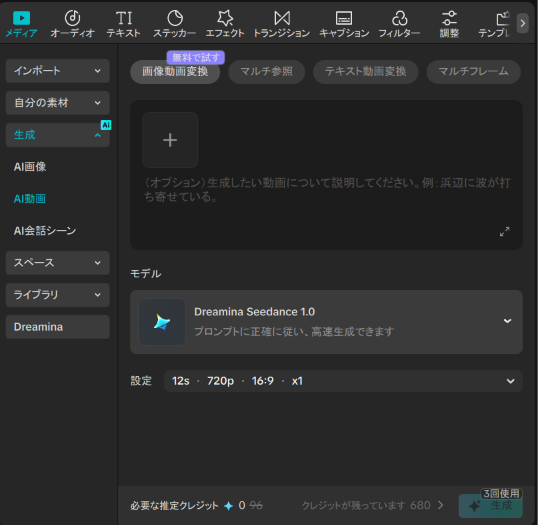Click the 設定 label
Image resolution: width=538 pixels, height=525 pixels.
141,381
